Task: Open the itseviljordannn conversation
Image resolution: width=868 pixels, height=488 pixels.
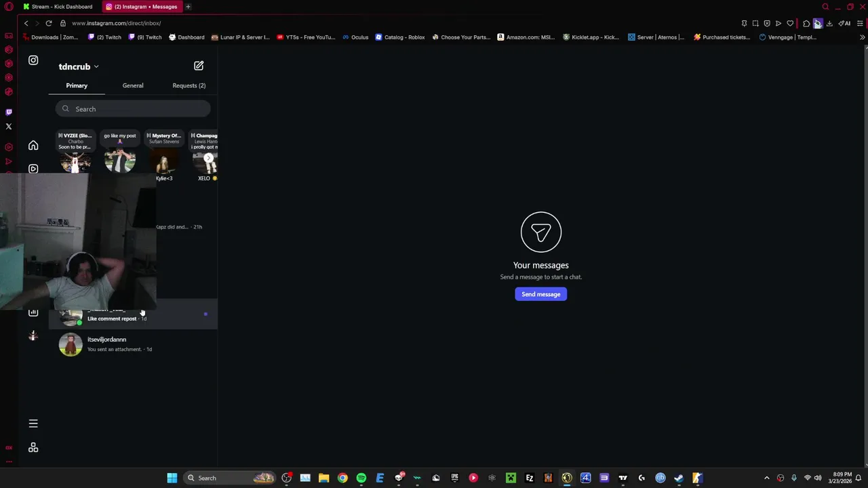Action: pos(133,344)
